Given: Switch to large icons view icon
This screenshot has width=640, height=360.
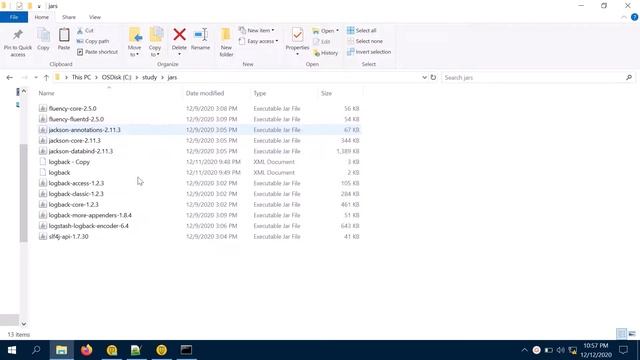Looking at the screenshot, I should 632,334.
